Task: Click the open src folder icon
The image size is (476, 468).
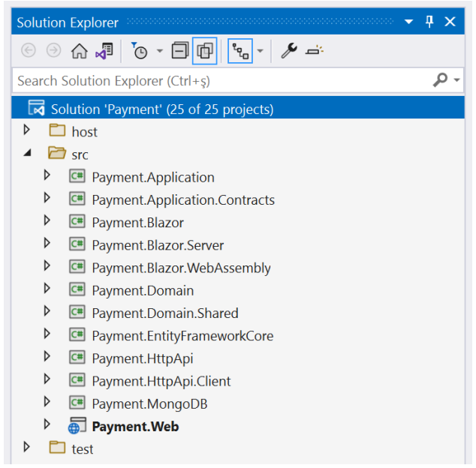Action: tap(57, 153)
